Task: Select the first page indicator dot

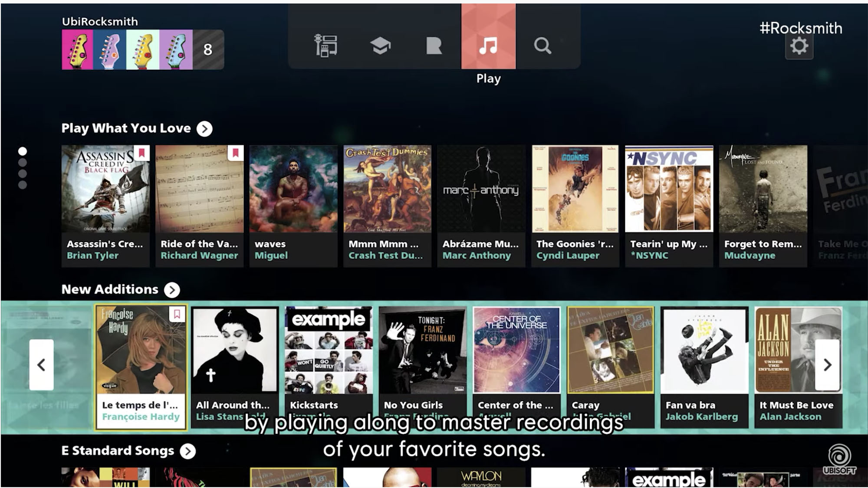Action: 23,151
